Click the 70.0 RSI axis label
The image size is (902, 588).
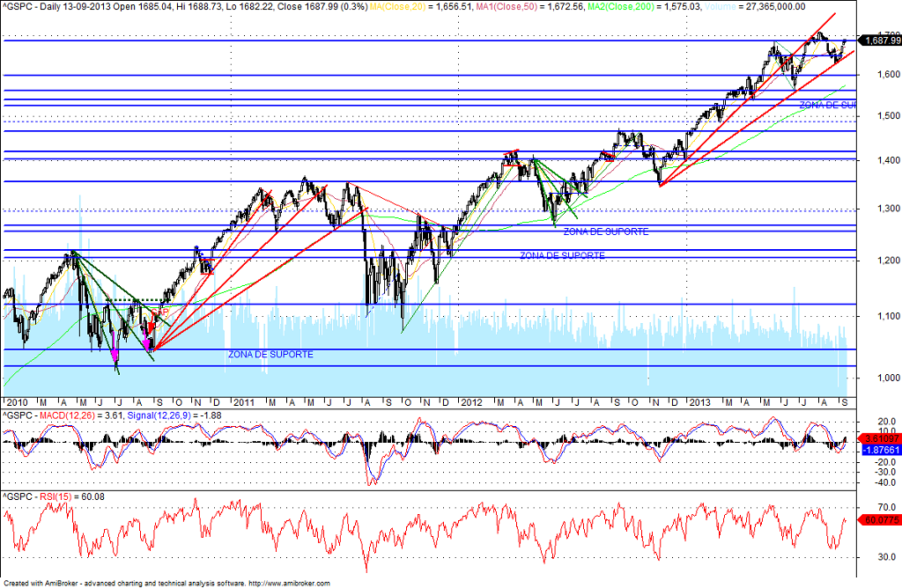(x=887, y=507)
